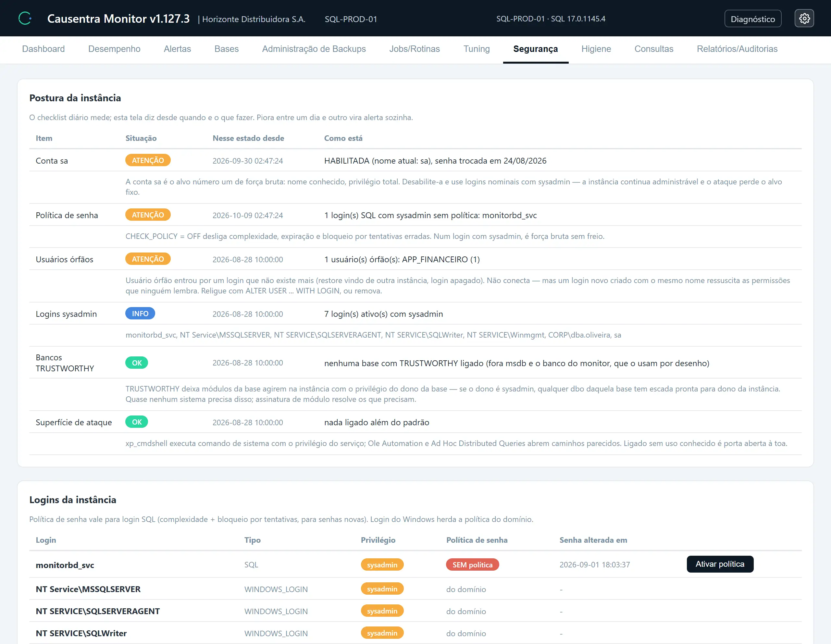Click the SQL-PROD-01 · SQL 17.0.1145.4 header label
The height and width of the screenshot is (644, 831).
[551, 19]
